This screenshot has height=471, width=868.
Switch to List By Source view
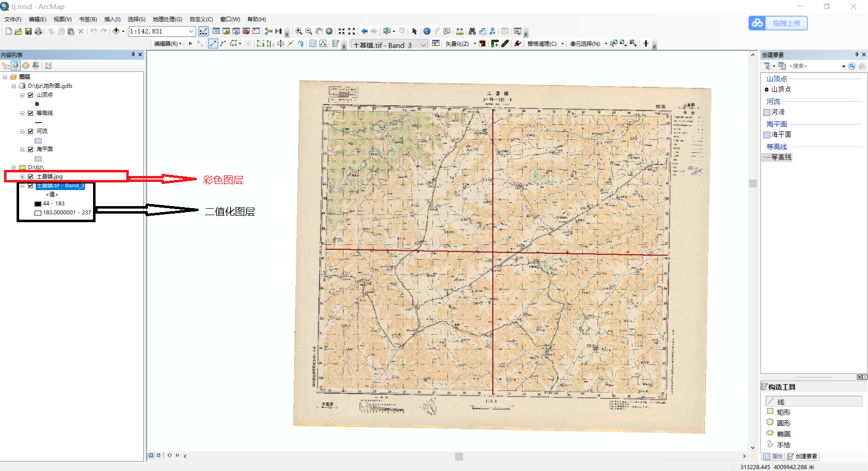(16, 65)
